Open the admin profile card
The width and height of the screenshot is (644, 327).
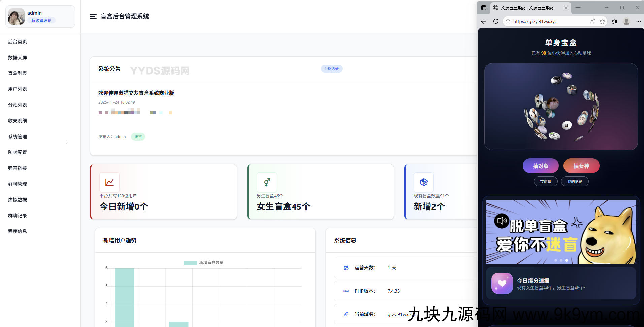tap(40, 16)
